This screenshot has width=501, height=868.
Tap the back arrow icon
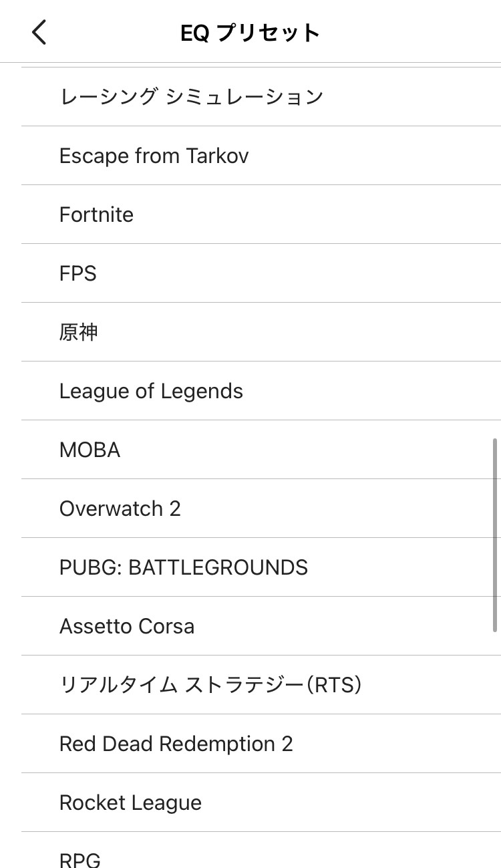tap(39, 32)
